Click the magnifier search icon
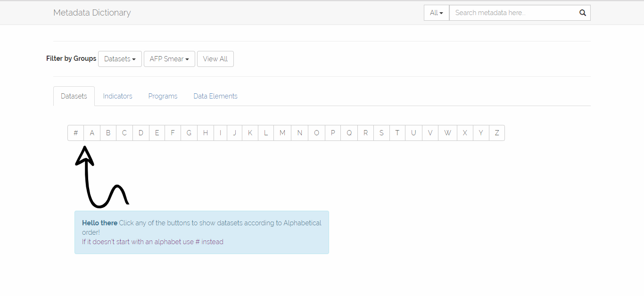The width and height of the screenshot is (644, 296). tap(583, 13)
